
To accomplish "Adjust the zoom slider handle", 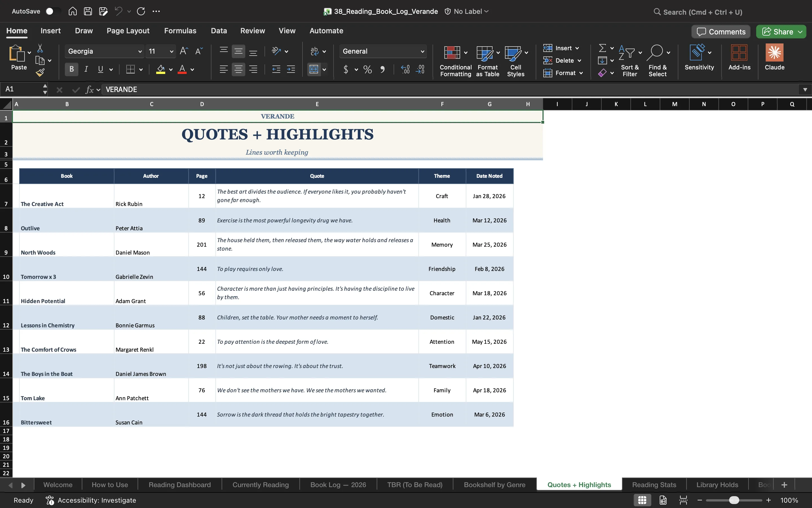I will (x=734, y=500).
